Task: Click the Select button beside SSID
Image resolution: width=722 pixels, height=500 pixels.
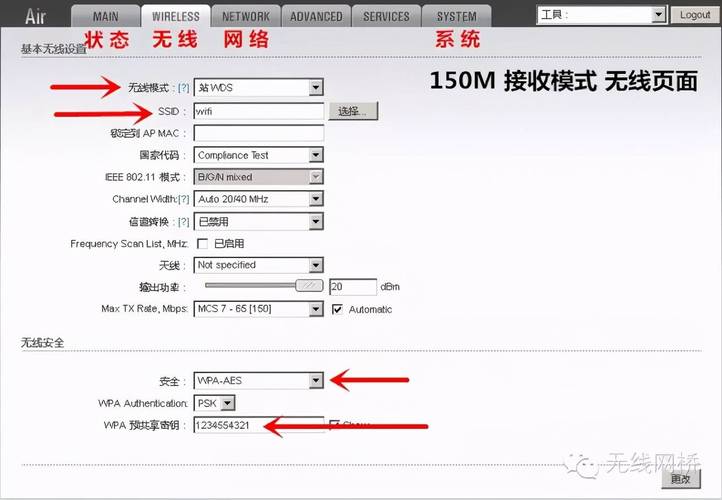Action: pos(353,111)
